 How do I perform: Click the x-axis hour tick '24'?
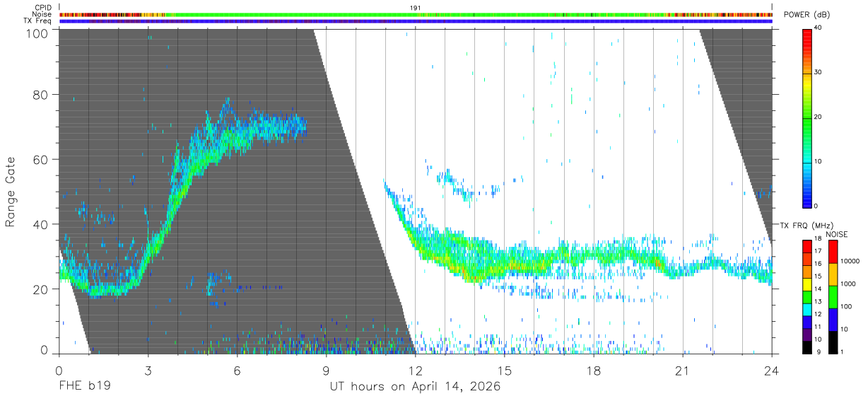point(772,371)
